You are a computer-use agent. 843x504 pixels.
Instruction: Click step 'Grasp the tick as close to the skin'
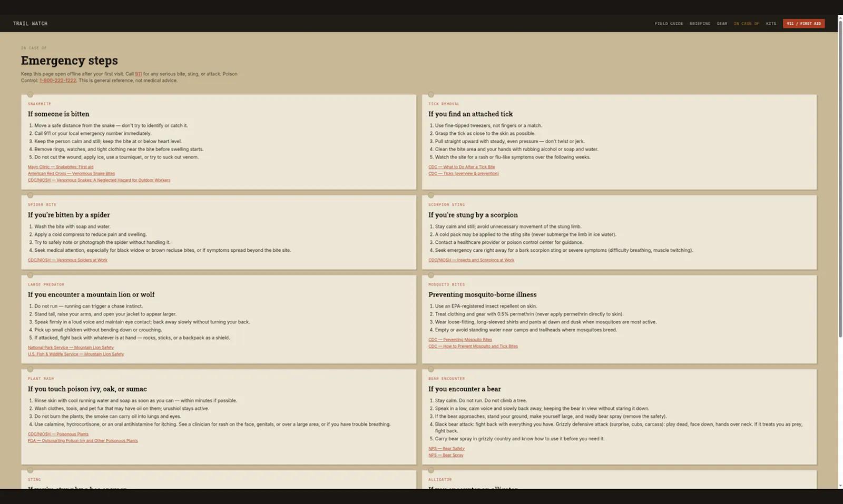click(485, 134)
